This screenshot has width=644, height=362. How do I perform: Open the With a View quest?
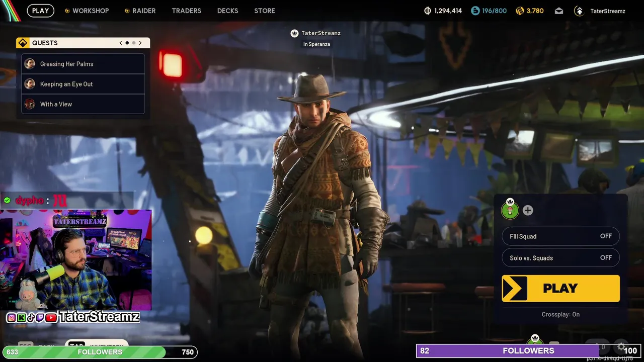coord(83,104)
